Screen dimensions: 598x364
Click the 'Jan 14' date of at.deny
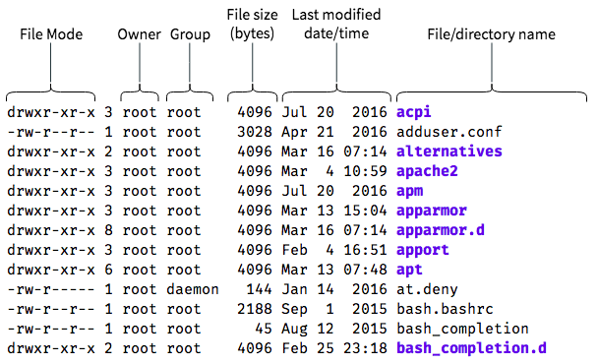(x=308, y=289)
